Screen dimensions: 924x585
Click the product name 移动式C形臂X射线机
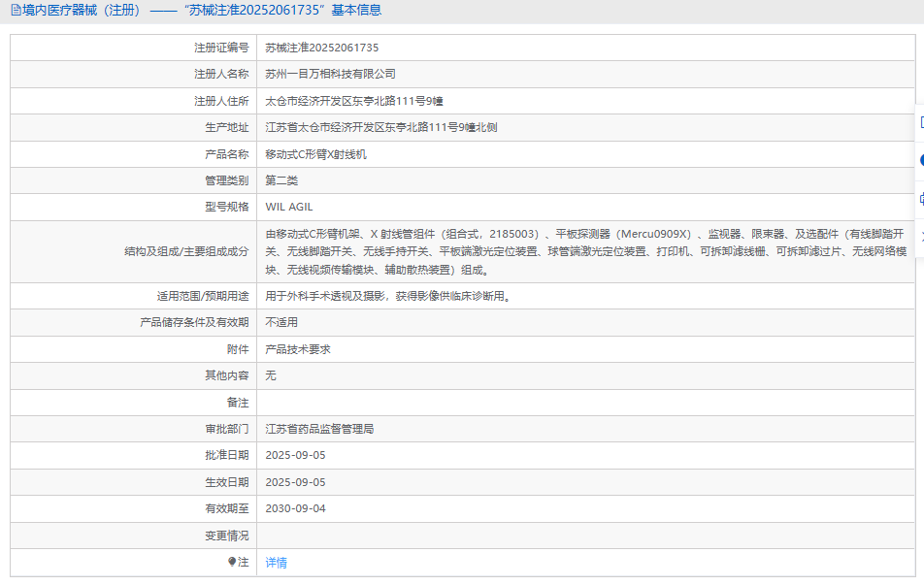(x=315, y=154)
